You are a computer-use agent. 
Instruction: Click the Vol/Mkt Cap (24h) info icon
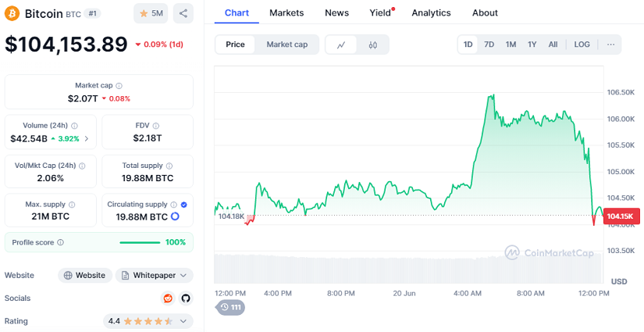[x=82, y=166]
